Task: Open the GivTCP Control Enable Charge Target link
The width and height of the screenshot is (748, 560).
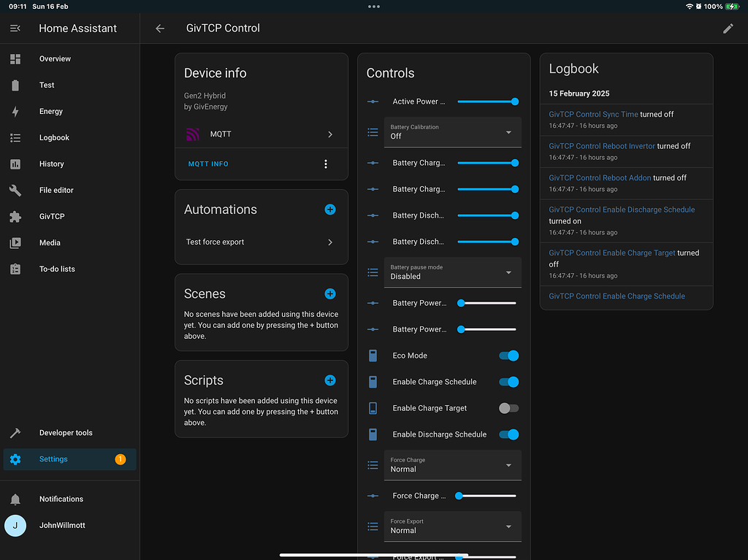Action: coord(612,253)
